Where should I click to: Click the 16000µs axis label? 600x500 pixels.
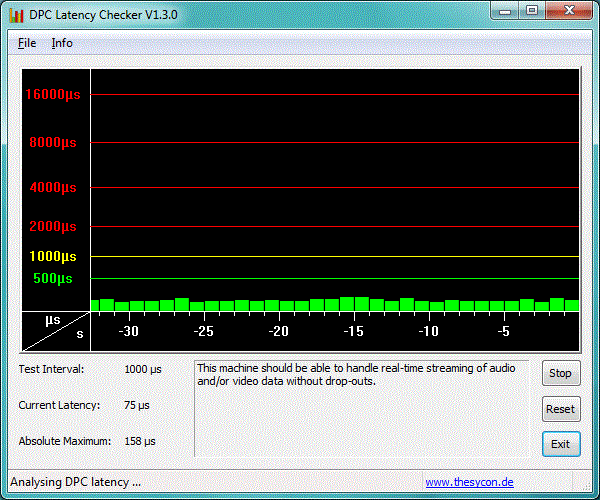[x=53, y=94]
